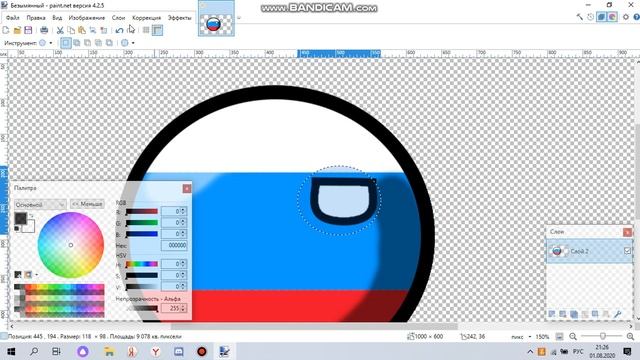Image resolution: width=640 pixels, height=360 pixels.
Task: Swap primary and secondary colors
Action: (x=31, y=216)
